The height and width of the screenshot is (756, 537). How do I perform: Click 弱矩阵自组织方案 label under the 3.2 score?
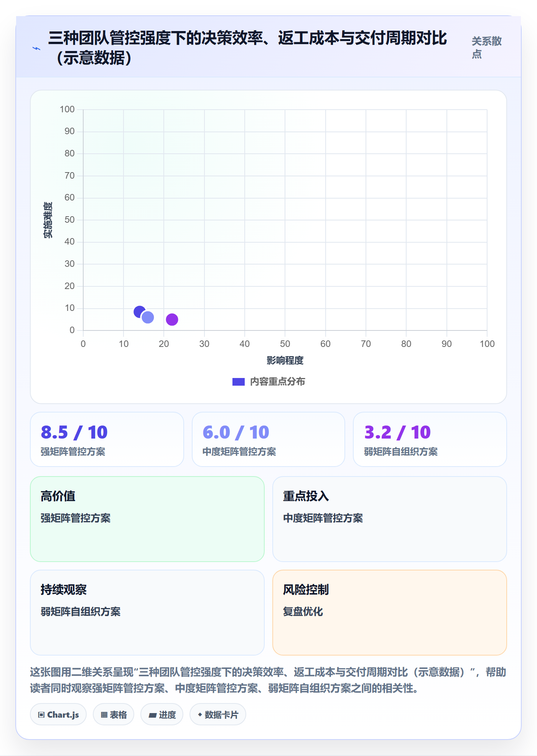pyautogui.click(x=401, y=452)
